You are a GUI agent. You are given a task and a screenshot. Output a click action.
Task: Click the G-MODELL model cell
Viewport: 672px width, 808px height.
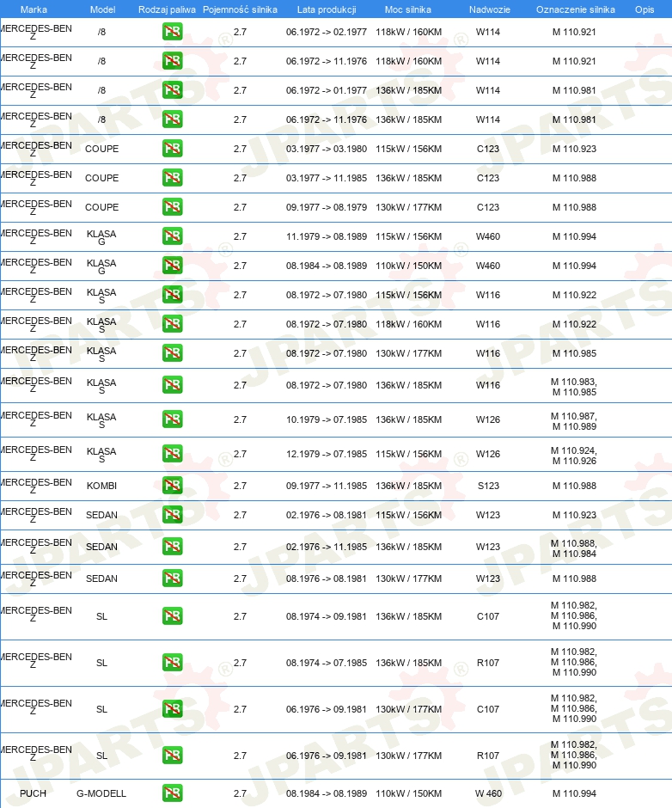click(x=101, y=793)
